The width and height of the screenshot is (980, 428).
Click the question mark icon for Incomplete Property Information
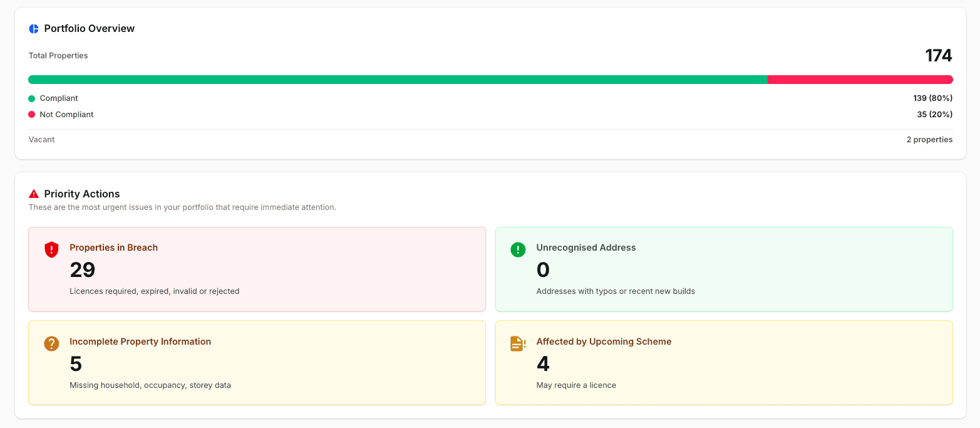coord(51,343)
